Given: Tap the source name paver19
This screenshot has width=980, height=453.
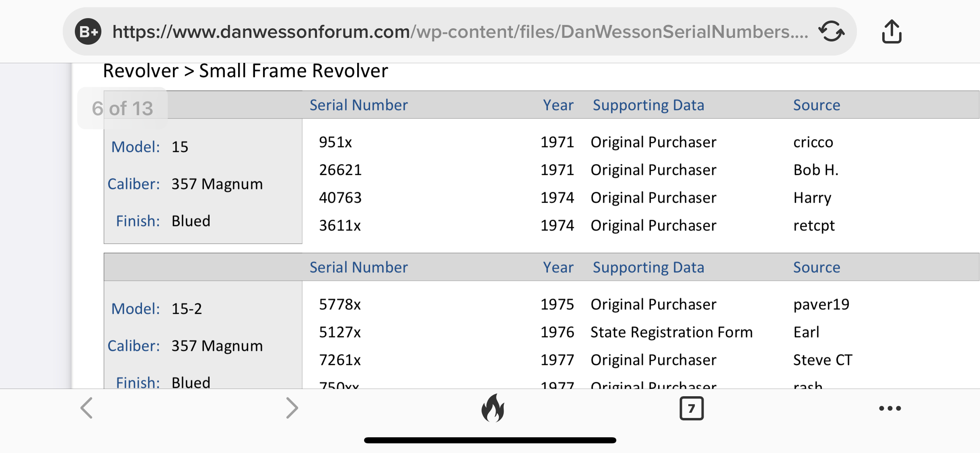Looking at the screenshot, I should point(821,304).
